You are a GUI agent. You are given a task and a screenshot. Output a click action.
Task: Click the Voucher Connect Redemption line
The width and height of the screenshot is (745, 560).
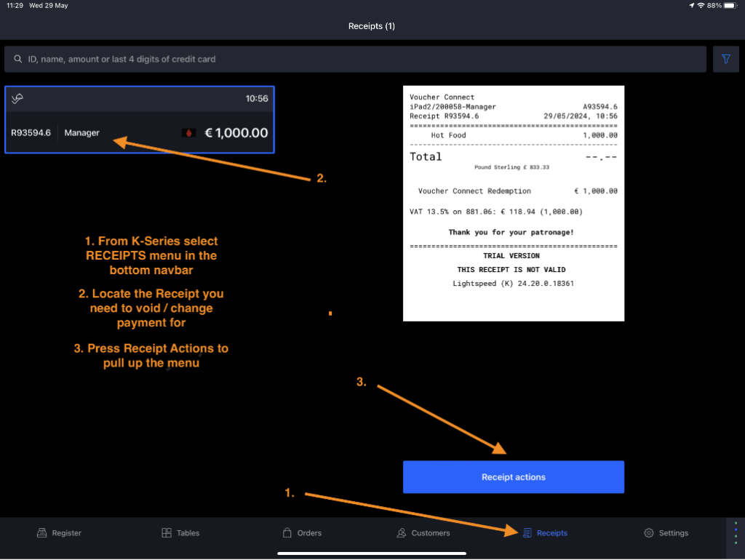coord(517,191)
